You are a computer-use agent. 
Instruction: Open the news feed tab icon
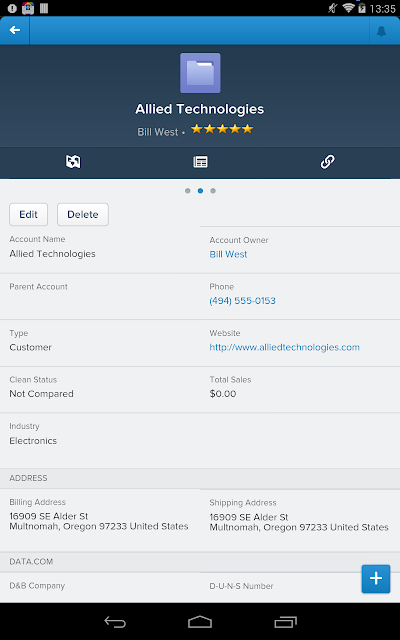[x=73, y=162]
